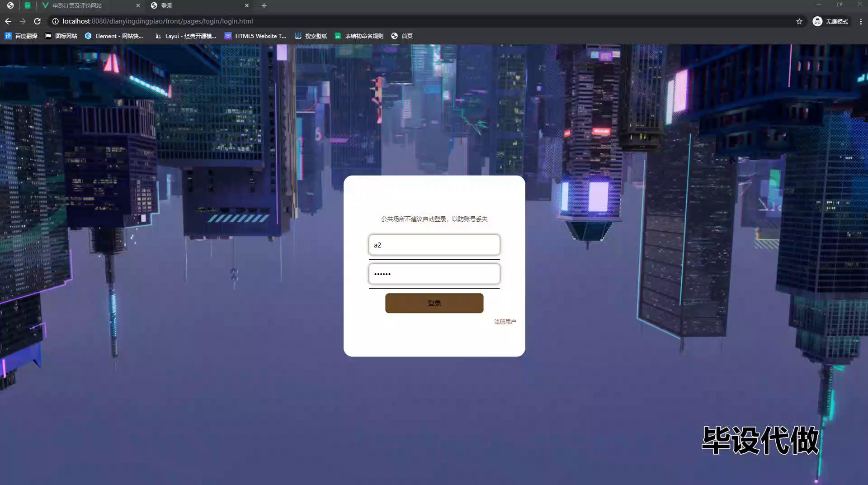868x485 pixels.
Task: Open the Layui bookmark
Action: [x=185, y=36]
